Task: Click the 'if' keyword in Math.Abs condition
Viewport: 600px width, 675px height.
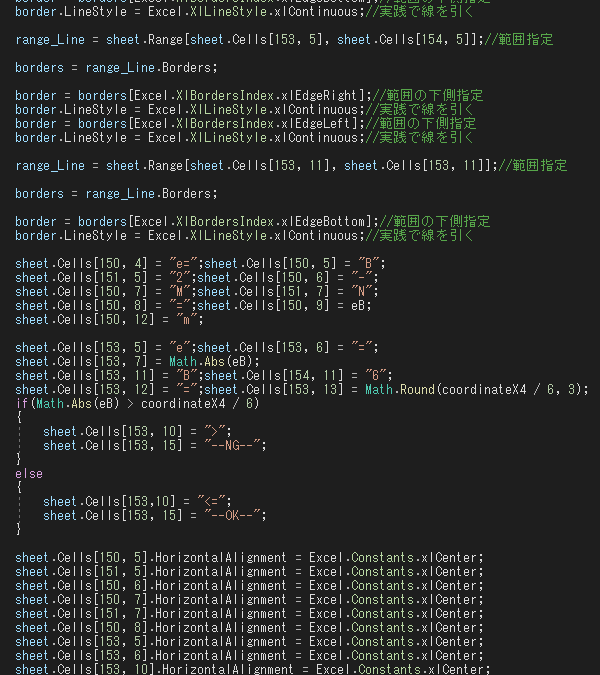Action: [x=22, y=404]
